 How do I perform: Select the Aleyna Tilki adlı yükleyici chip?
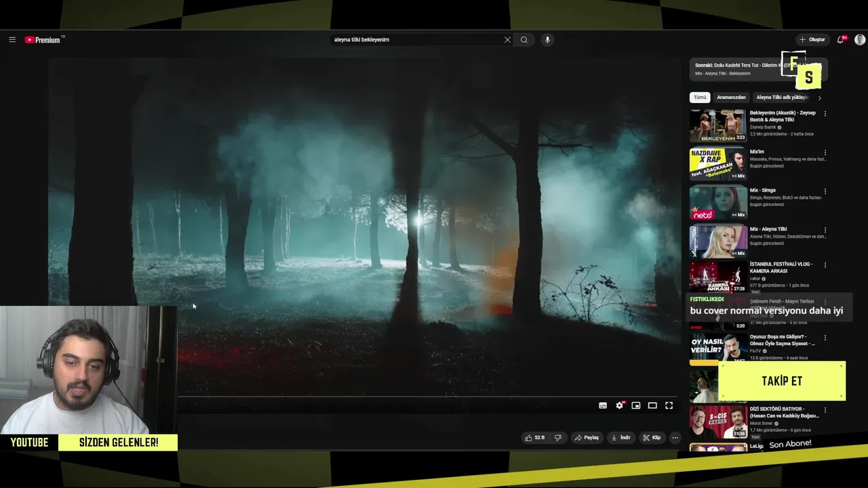click(x=782, y=98)
